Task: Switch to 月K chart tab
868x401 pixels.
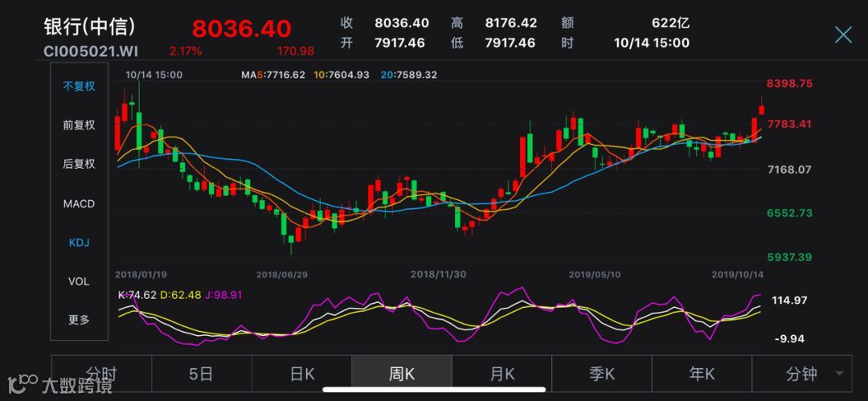Action: (502, 374)
